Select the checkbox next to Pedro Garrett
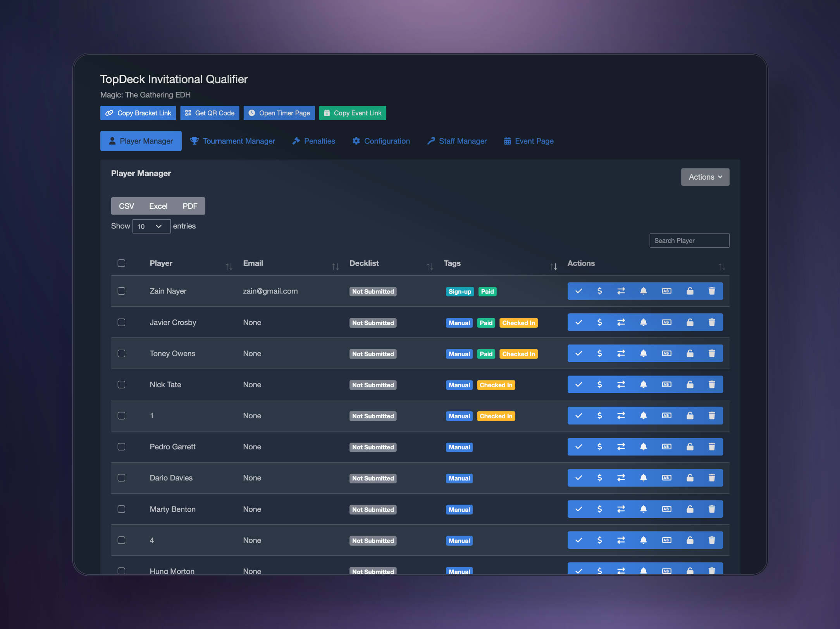 [x=121, y=447]
